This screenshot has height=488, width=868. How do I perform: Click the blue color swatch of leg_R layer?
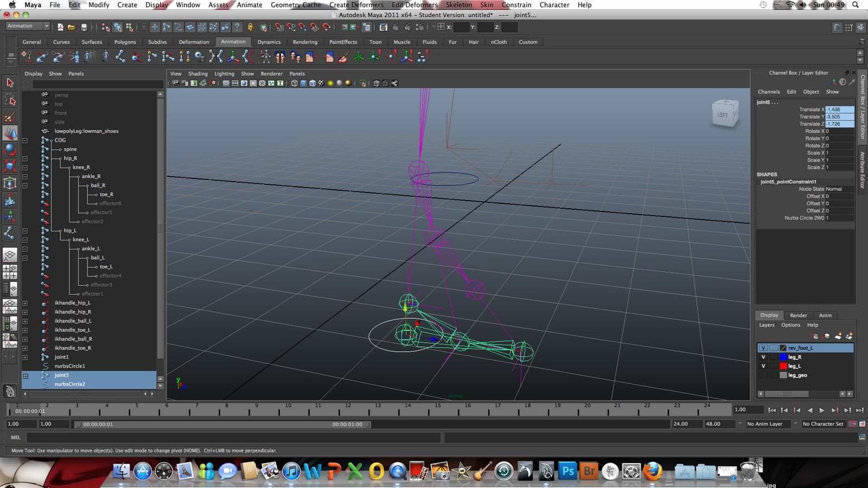(x=783, y=357)
